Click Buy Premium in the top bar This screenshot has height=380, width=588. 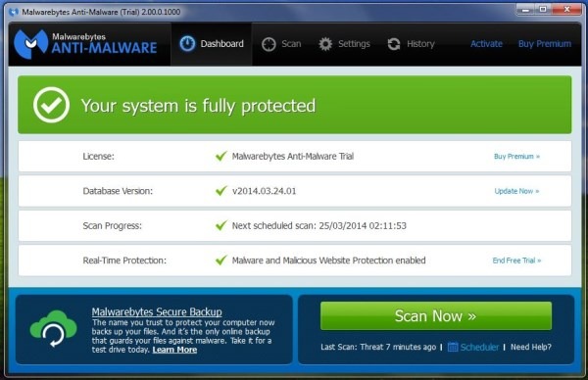point(545,44)
